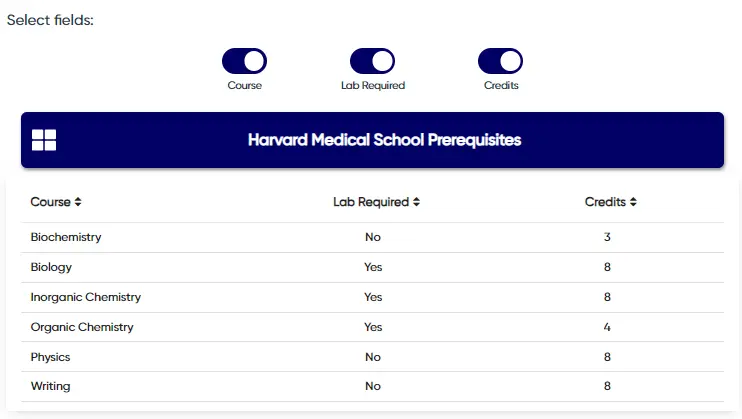
Task: Toggle off the Course field switch
Action: pos(244,61)
